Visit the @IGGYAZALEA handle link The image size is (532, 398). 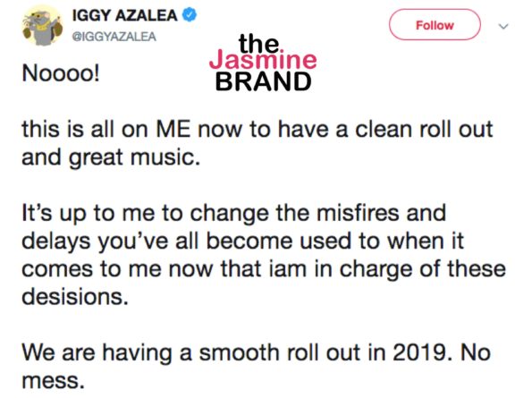pyautogui.click(x=114, y=37)
